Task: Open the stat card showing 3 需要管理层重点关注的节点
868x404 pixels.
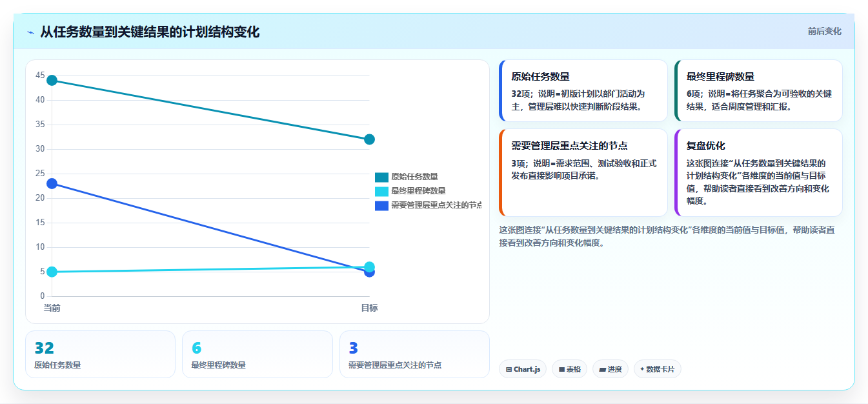Action: pyautogui.click(x=414, y=354)
